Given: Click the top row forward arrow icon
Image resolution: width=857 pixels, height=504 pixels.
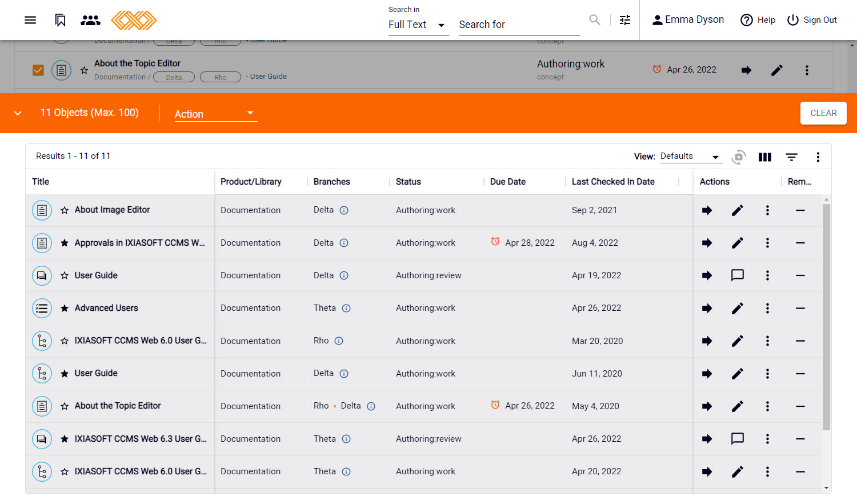Looking at the screenshot, I should [x=746, y=70].
